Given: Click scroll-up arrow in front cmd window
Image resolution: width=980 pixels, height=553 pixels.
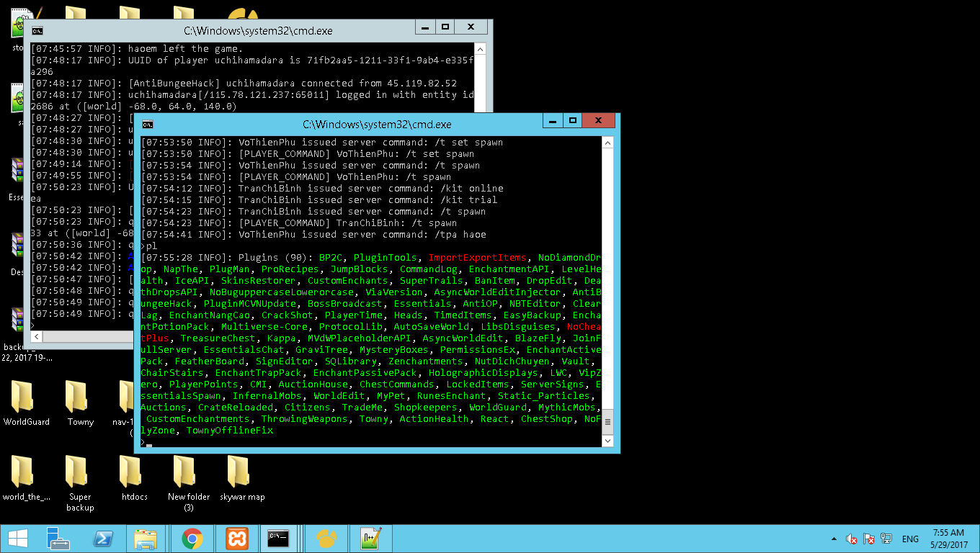Looking at the screenshot, I should point(607,143).
